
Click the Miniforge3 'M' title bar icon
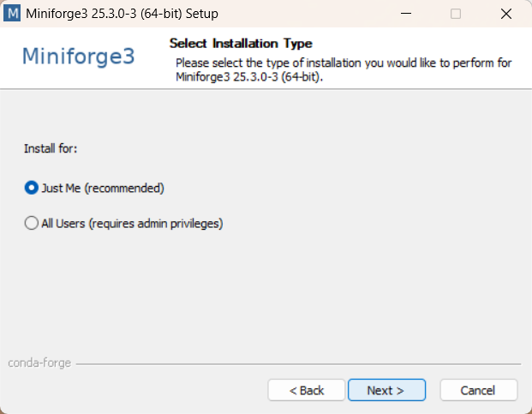[12, 13]
